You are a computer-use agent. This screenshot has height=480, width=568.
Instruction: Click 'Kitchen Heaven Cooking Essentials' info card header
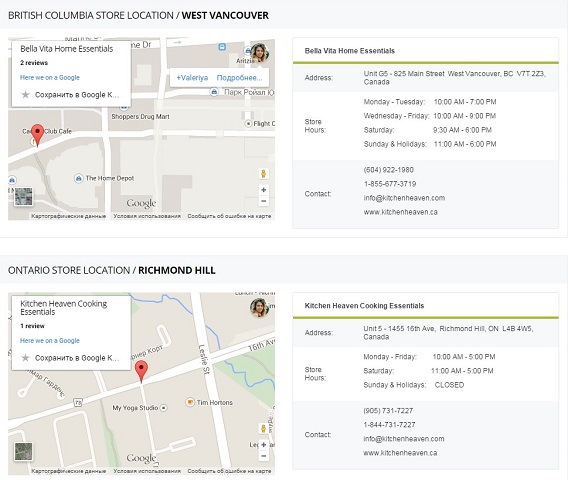[364, 306]
